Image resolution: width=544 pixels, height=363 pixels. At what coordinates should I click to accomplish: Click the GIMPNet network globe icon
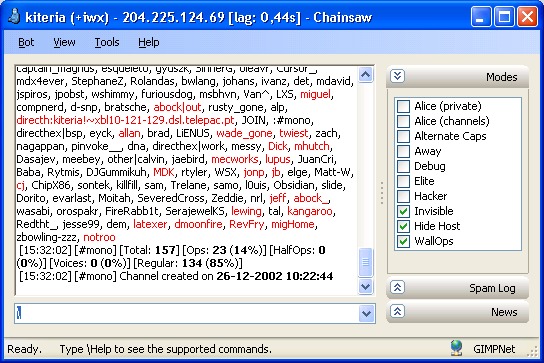pos(457,348)
